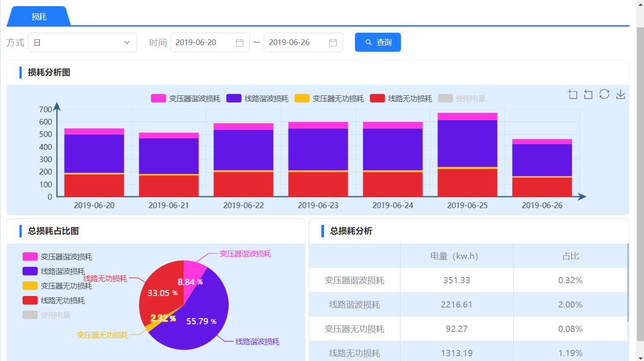Click the 查询 query button
The image size is (644, 361).
click(x=378, y=42)
